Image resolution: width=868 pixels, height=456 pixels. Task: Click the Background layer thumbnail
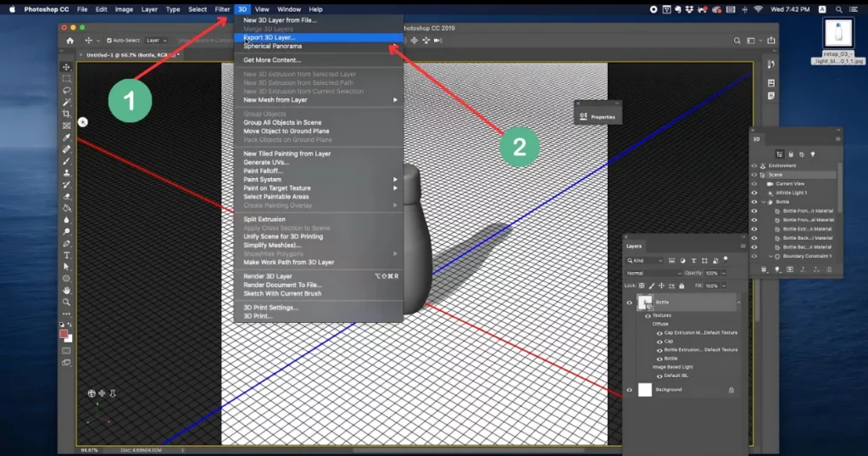coord(645,390)
